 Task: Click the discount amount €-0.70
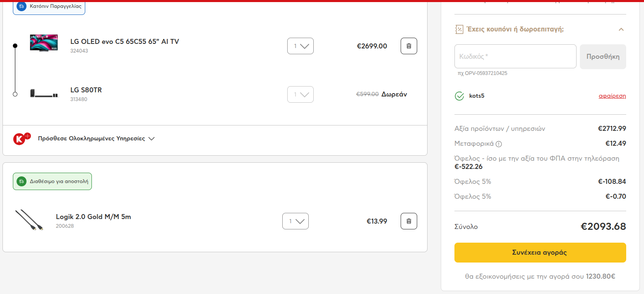(616, 196)
